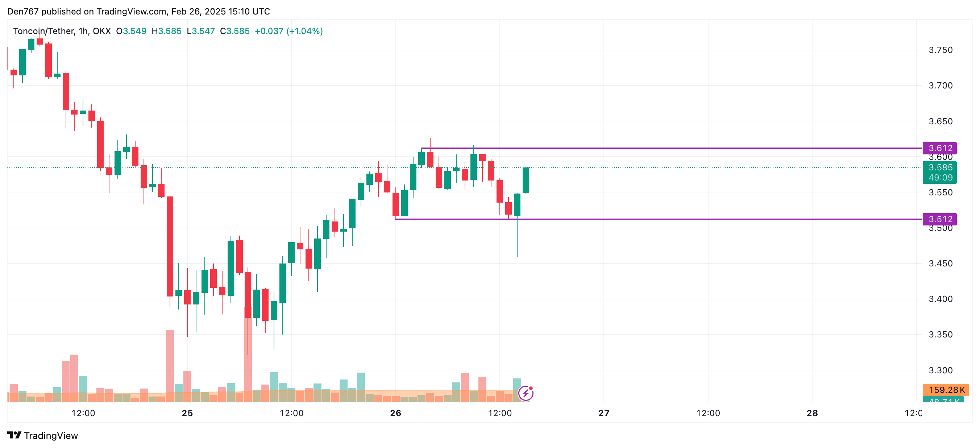Click the TradingView wordmark text
Viewport: 980px width, 448px height.
click(51, 435)
